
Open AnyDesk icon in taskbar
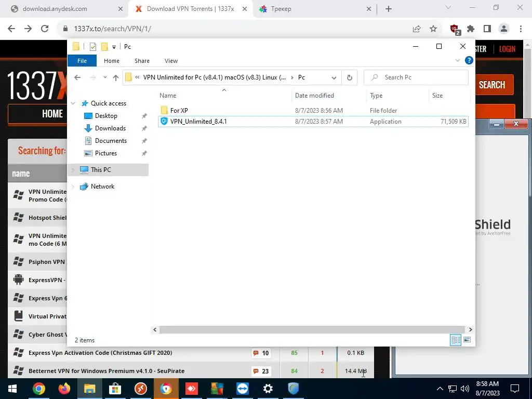(191, 389)
